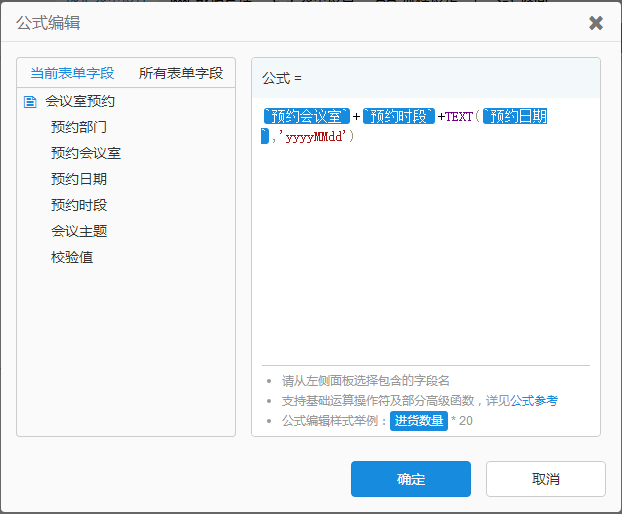
Task: Click the 预约日期 tag inside TEXT function
Action: point(514,117)
